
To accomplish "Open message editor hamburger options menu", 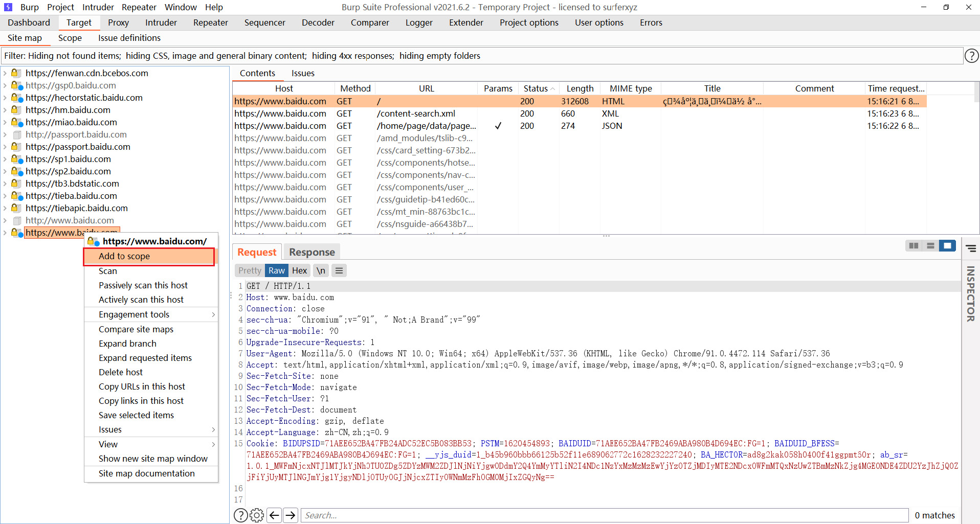I will point(339,270).
